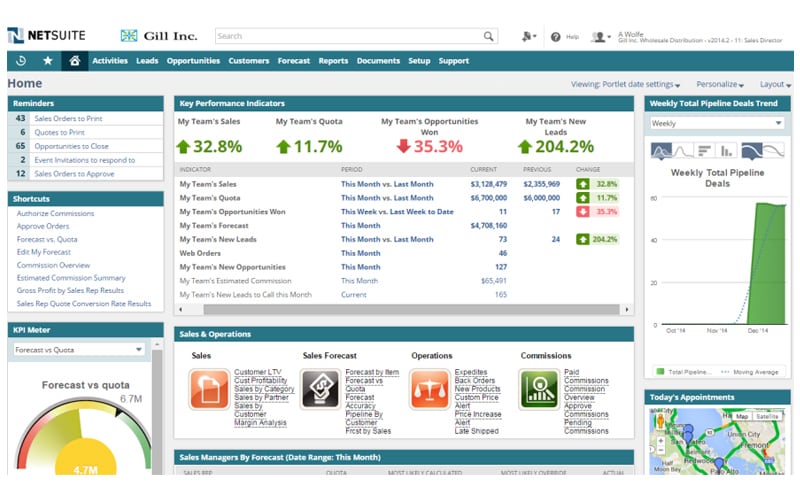Open Edit My Forecast shortcut
The width and height of the screenshot is (800, 500).
(x=44, y=252)
